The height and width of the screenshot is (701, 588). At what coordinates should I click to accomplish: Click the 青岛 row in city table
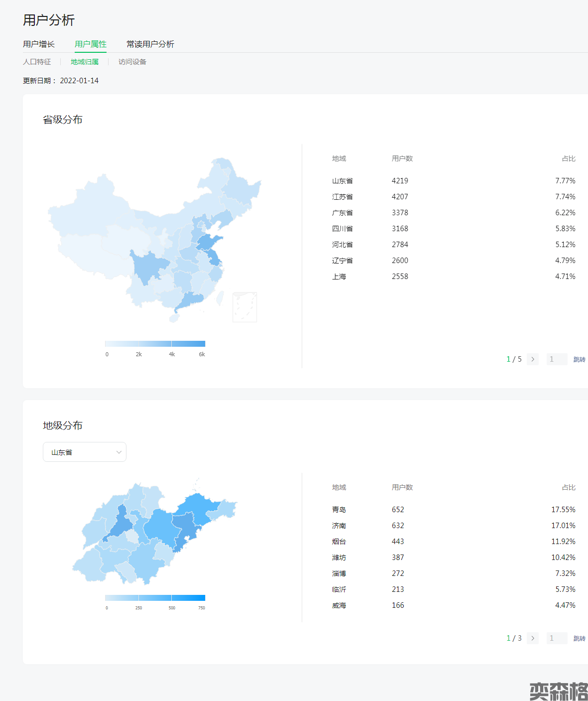[453, 510]
